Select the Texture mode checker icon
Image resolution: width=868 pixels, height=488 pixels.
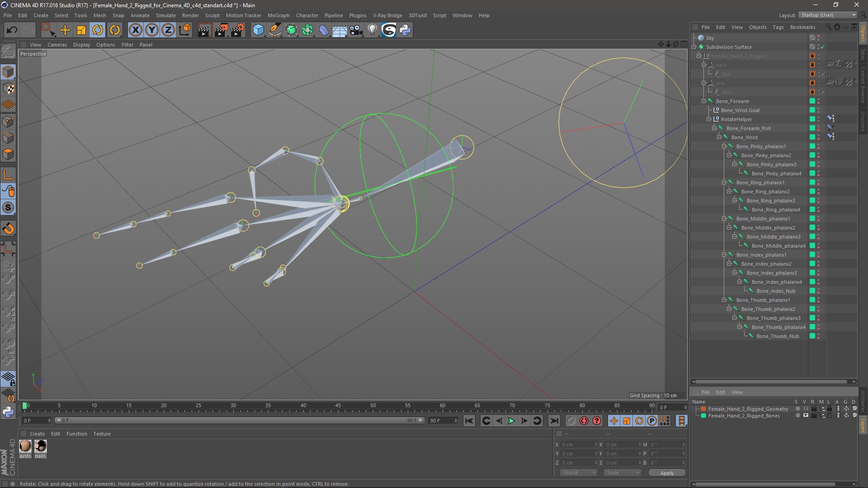[8, 89]
